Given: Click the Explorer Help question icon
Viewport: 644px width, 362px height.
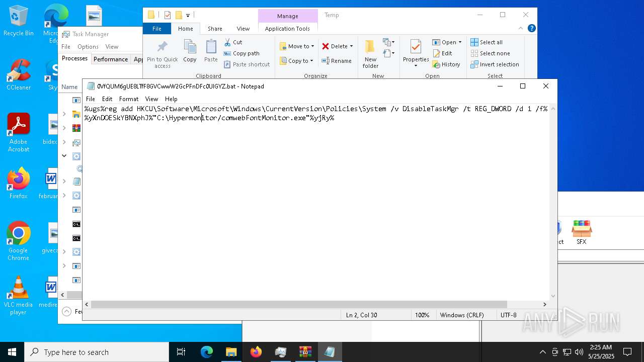Looking at the screenshot, I should click(531, 29).
